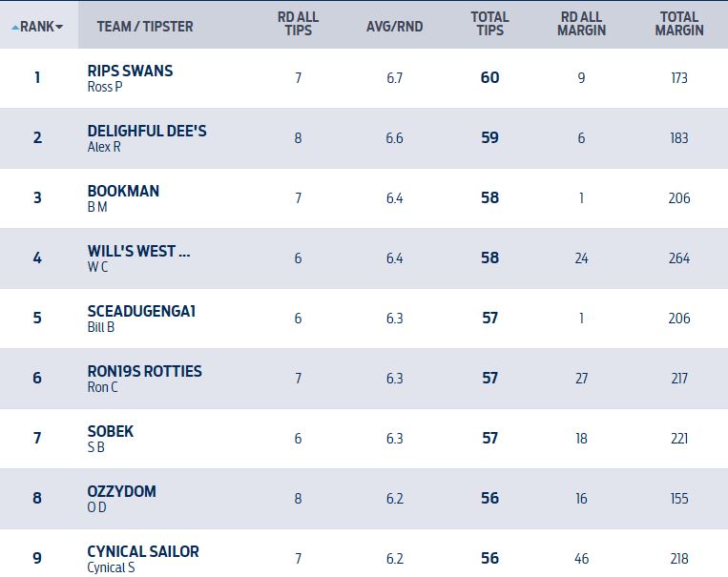Click the RD ALL TIPS column header
The height and width of the screenshot is (577, 728).
[298, 24]
